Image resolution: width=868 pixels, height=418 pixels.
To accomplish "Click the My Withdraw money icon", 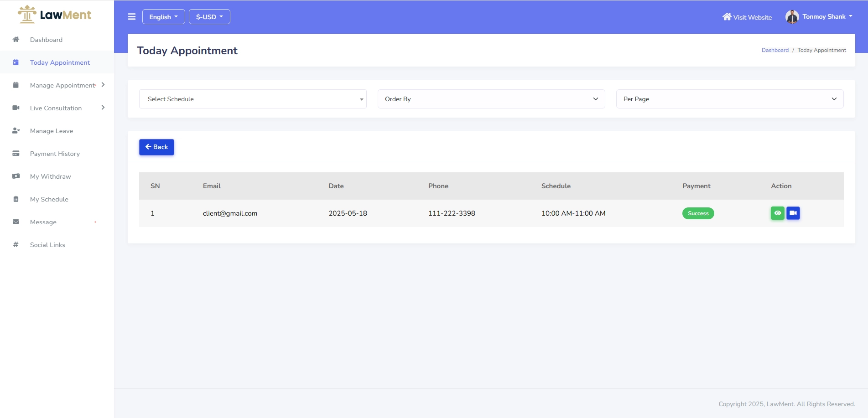I will (x=16, y=176).
